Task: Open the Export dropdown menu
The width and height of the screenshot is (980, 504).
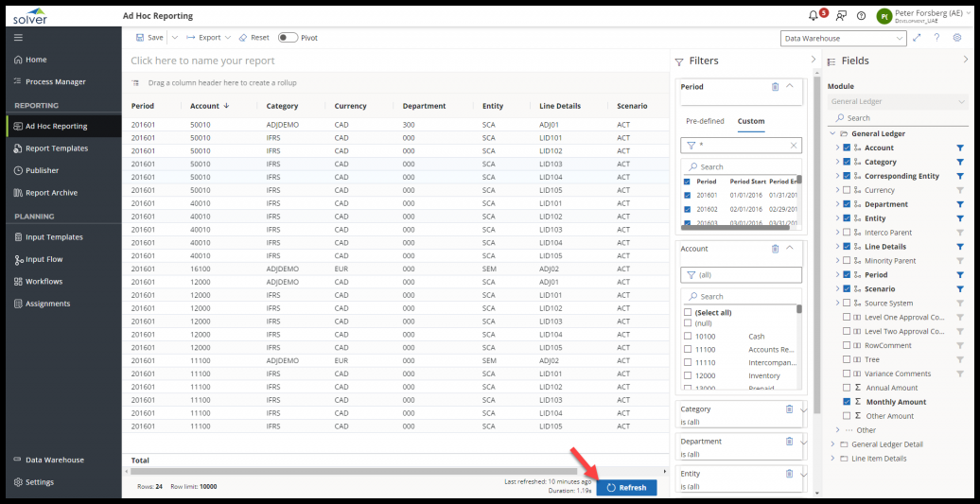Action: (x=209, y=38)
